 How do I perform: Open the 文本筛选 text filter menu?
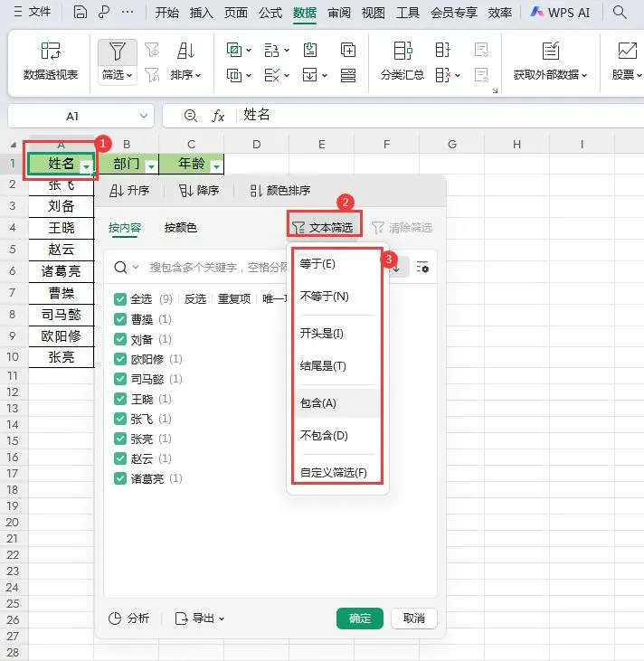(x=324, y=228)
